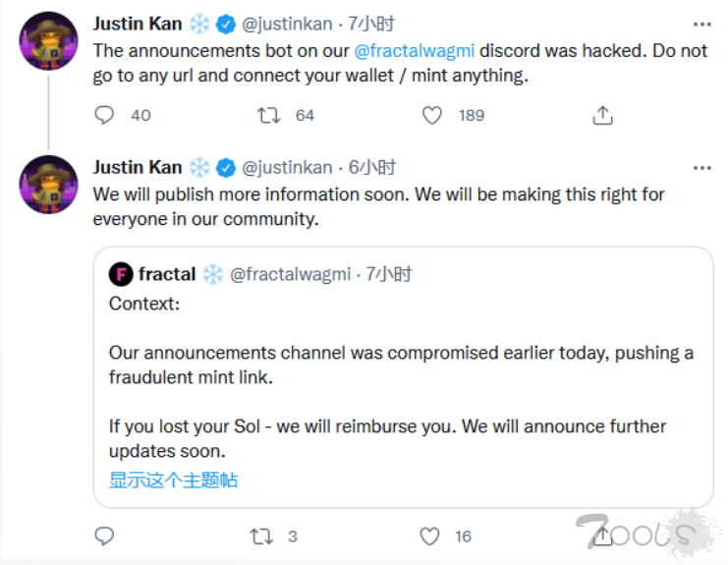
Task: Reply to the second Justin Kan tweet
Action: (x=105, y=536)
